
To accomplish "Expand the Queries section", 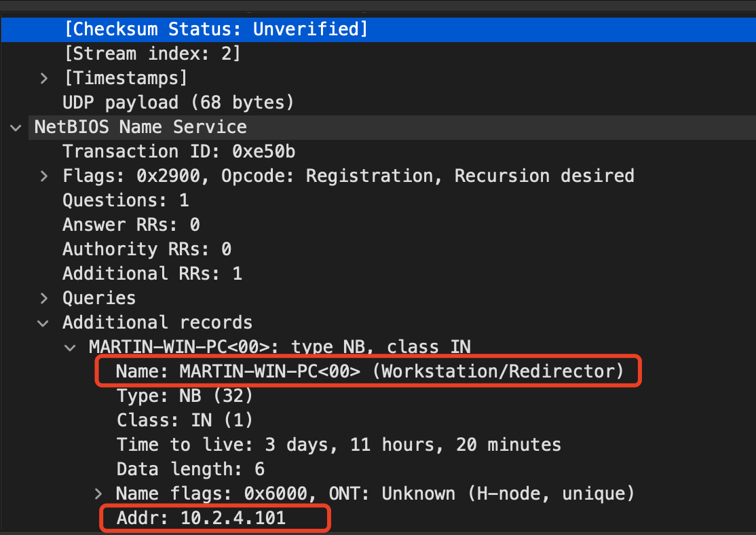I will point(44,297).
